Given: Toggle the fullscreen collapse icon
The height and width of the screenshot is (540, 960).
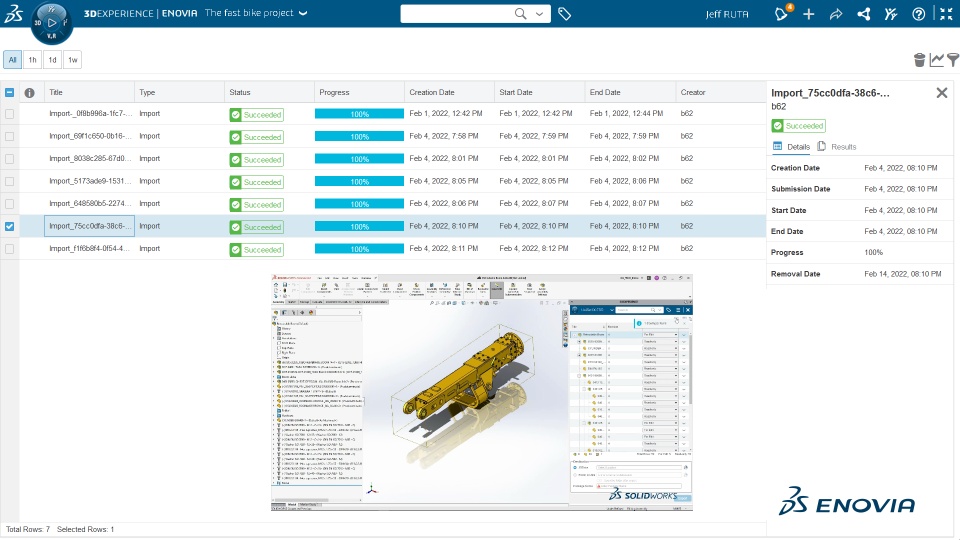Looking at the screenshot, I should (947, 14).
